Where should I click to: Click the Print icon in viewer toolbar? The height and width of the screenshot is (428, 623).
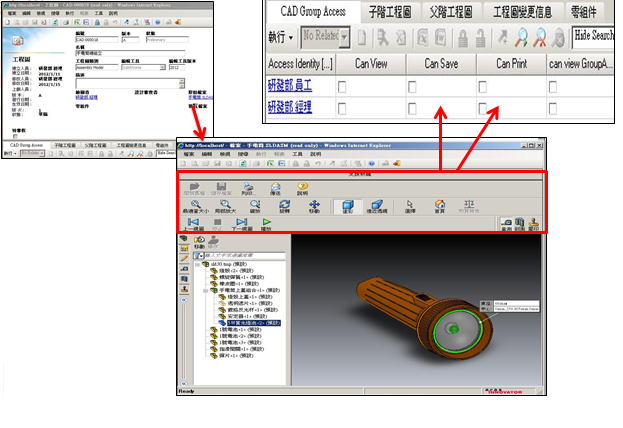249,188
